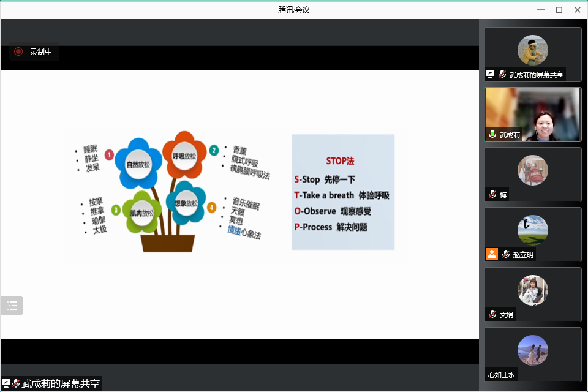
Task: Click bottom-left muted microphone icon
Action: pos(16,383)
